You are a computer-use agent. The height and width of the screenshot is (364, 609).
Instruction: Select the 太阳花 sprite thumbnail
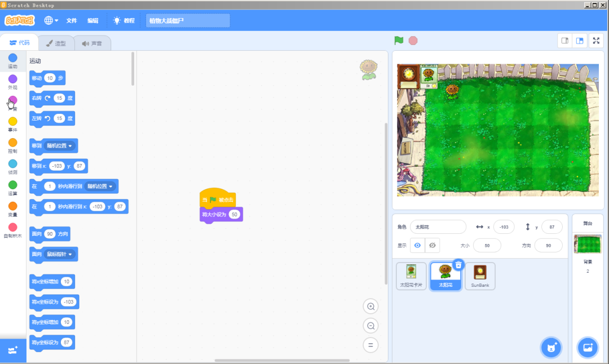coord(445,276)
